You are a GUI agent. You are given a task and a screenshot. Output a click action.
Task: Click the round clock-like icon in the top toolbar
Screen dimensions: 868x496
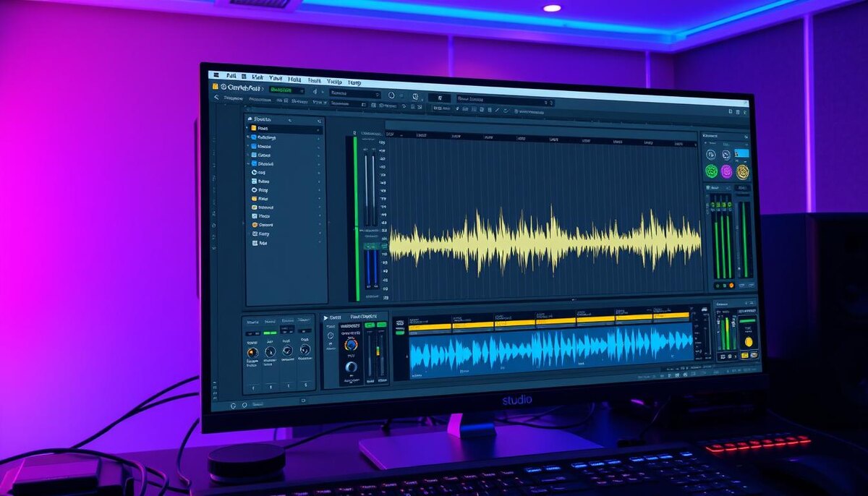pos(391,95)
